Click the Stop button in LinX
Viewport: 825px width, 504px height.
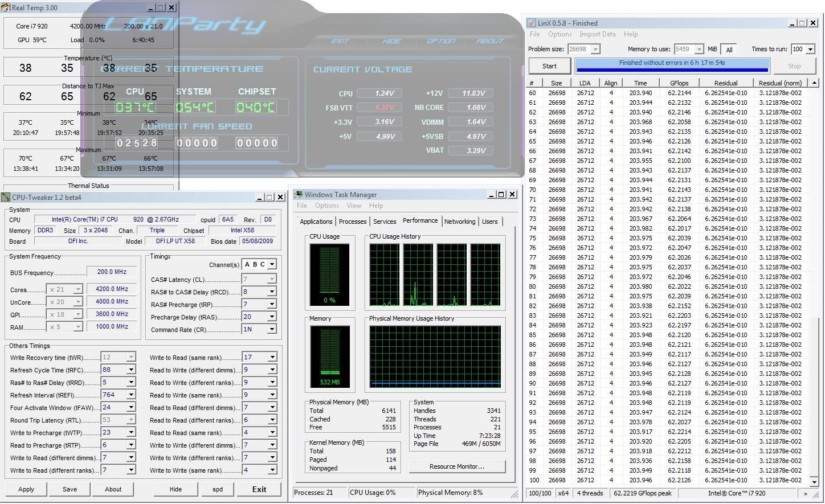pos(794,66)
